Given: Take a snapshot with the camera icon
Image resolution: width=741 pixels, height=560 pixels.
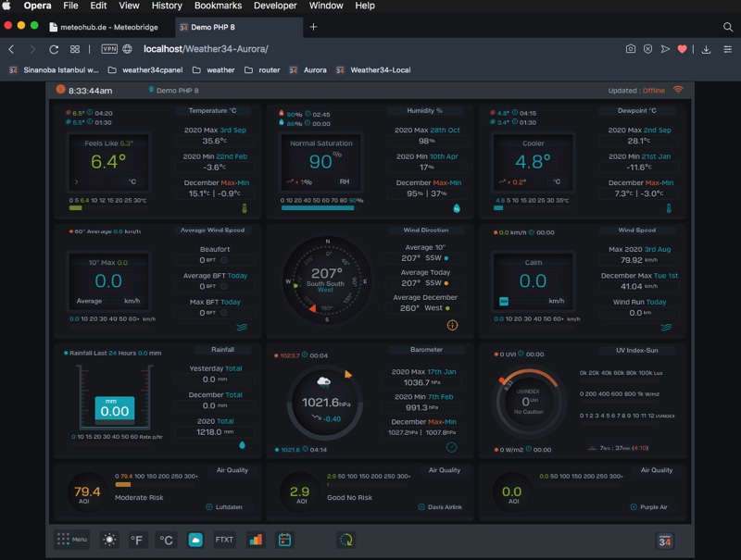Looking at the screenshot, I should [631, 49].
